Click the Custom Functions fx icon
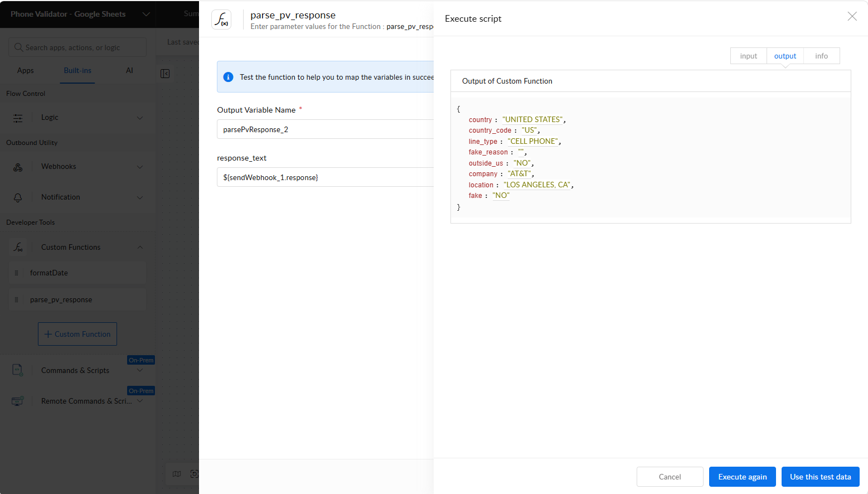This screenshot has width=868, height=494. point(18,247)
